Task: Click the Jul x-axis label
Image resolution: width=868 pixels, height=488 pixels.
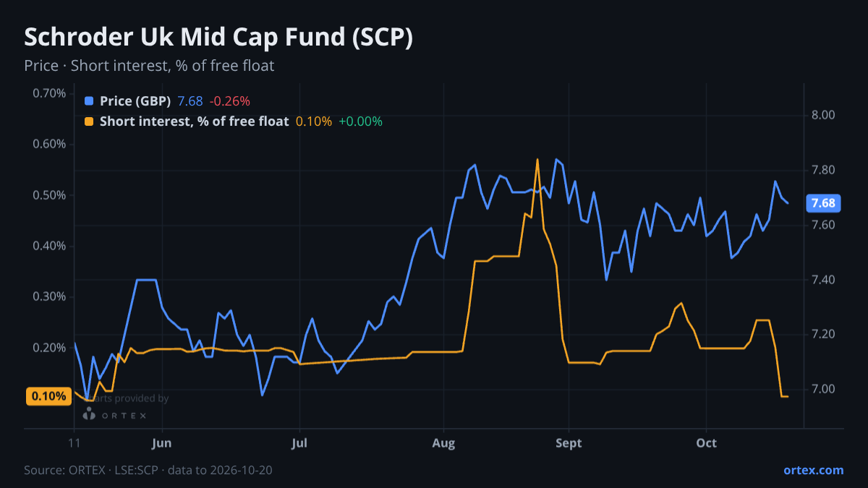Action: (x=299, y=442)
